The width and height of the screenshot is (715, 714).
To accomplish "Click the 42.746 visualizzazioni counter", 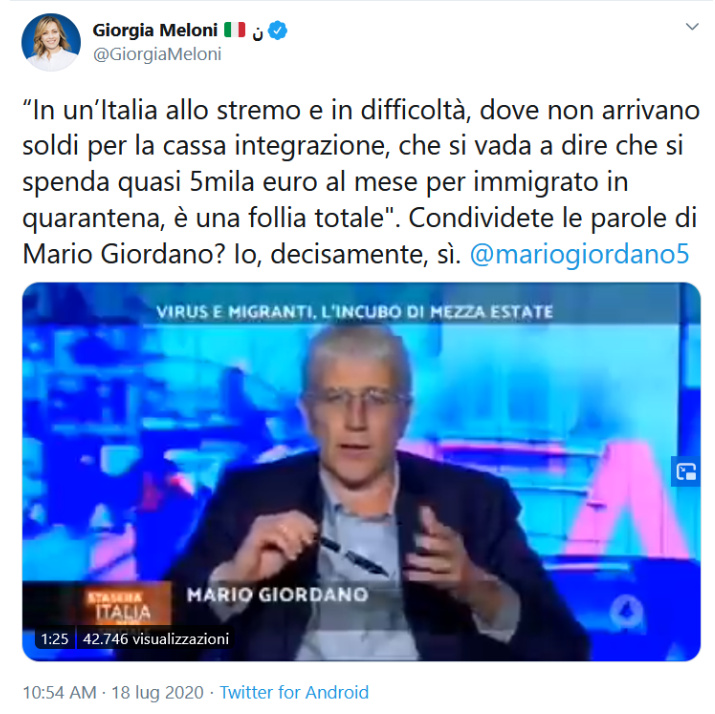I will pos(155,639).
